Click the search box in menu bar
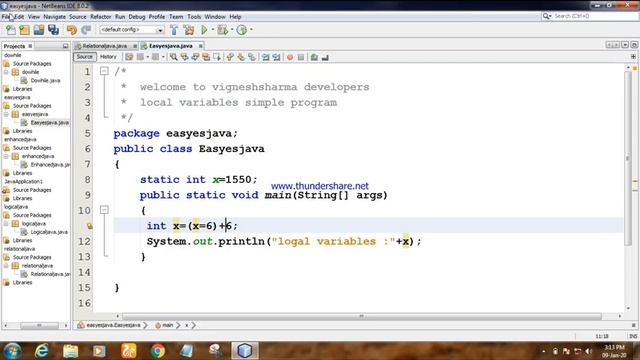This screenshot has width=640, height=360. [590, 16]
